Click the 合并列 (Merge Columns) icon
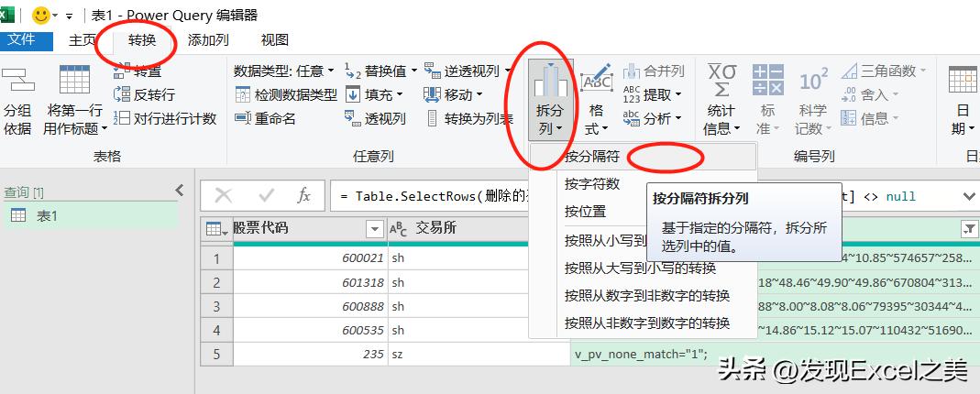This screenshot has width=980, height=394. tap(632, 71)
